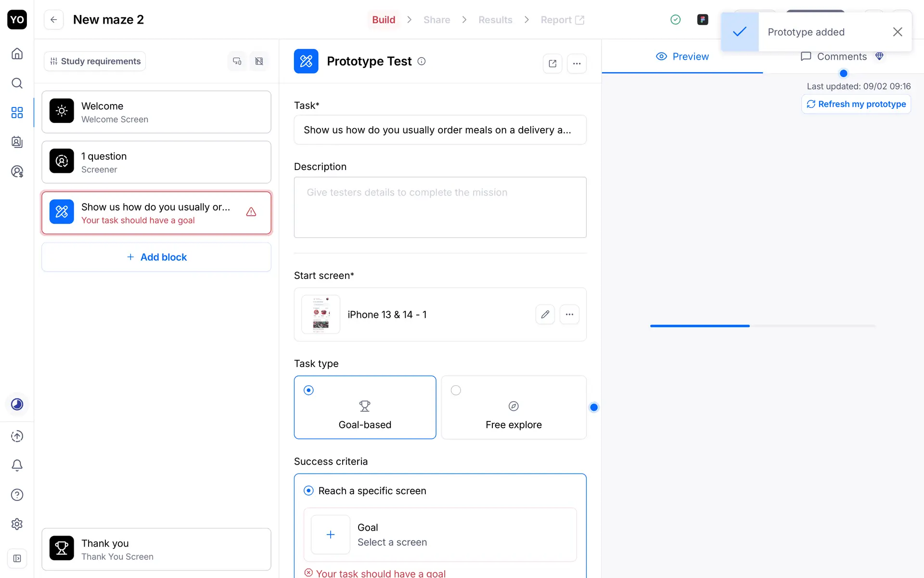This screenshot has height=578, width=924.
Task: Choose Reach a specific screen option
Action: coord(309,491)
